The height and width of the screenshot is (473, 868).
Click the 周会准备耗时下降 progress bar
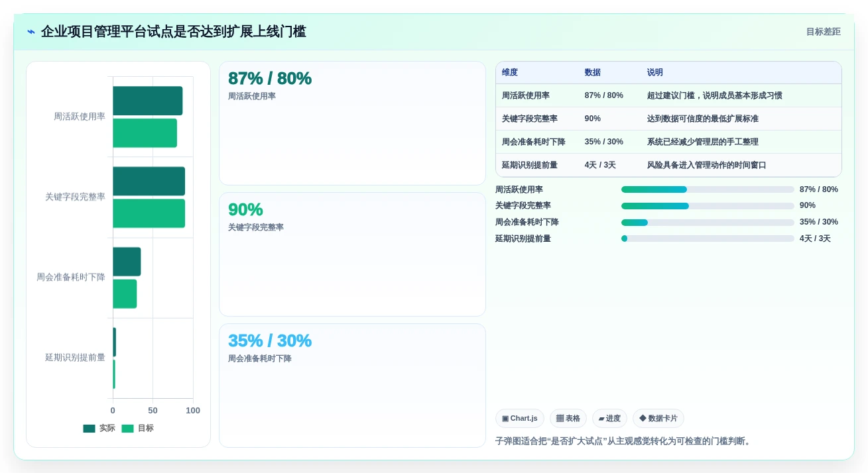[x=708, y=223]
